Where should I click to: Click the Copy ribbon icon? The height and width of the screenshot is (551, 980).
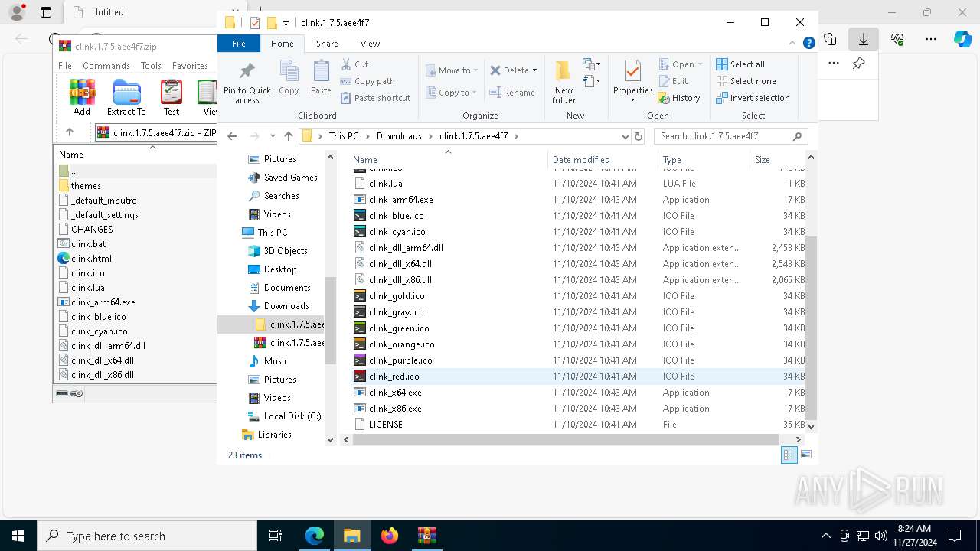point(289,77)
